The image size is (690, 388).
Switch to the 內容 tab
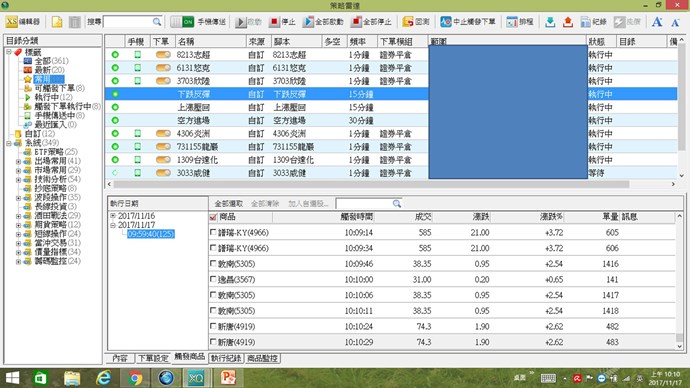[x=120, y=358]
